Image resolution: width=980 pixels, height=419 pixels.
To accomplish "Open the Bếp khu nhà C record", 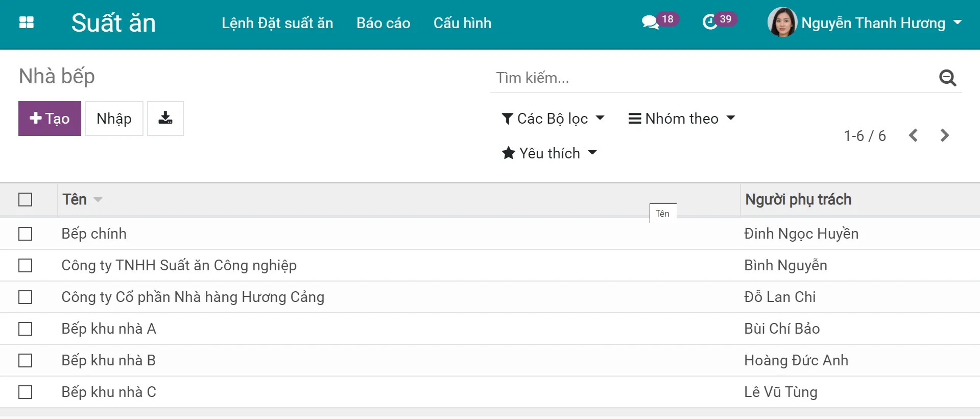I will (x=109, y=392).
